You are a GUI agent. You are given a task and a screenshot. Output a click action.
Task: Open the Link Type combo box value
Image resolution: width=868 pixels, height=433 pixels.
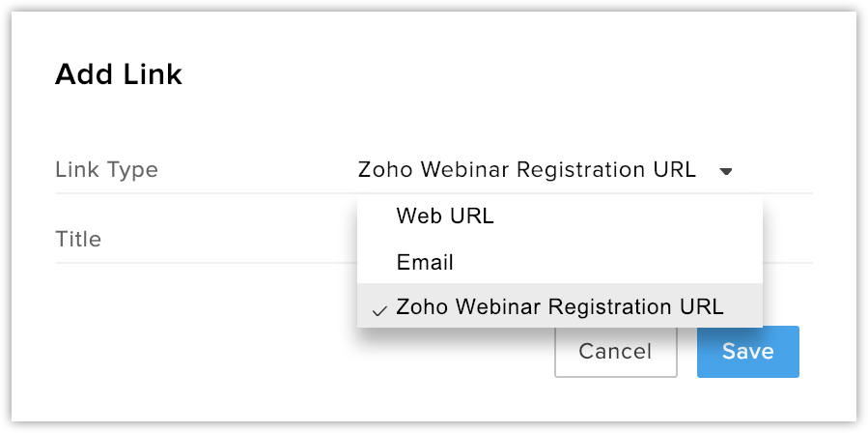coord(526,170)
